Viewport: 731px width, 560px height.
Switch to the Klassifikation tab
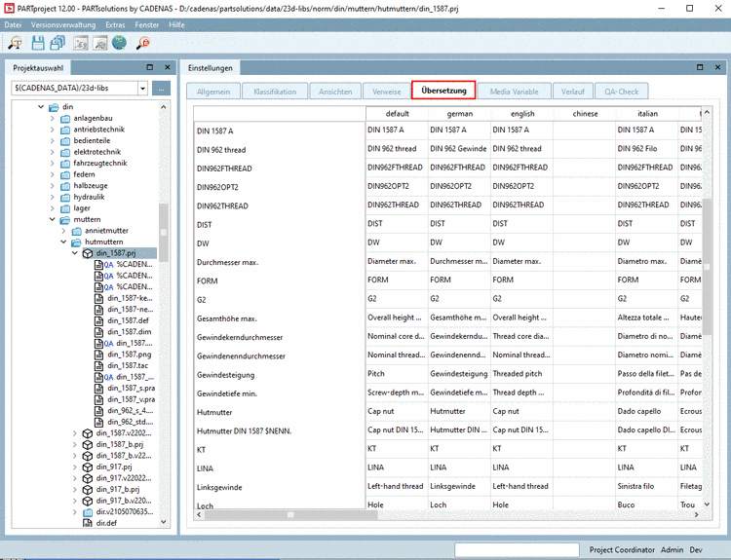[275, 92]
